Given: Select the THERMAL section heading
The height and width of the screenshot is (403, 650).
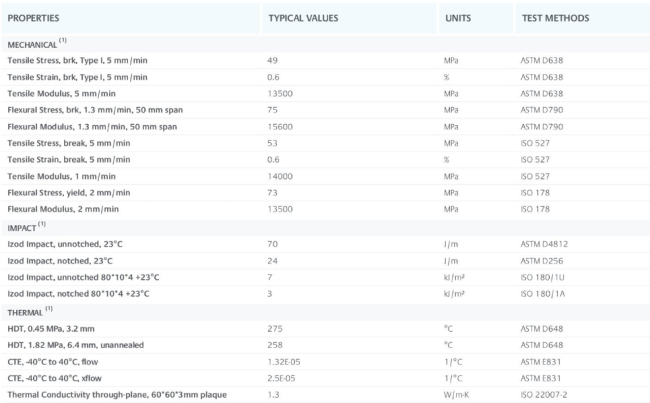Looking at the screenshot, I should (27, 309).
